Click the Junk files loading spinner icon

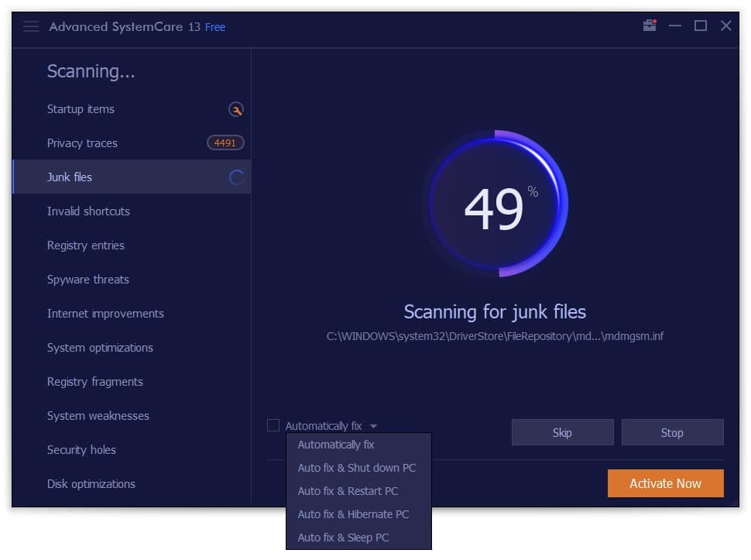236,177
